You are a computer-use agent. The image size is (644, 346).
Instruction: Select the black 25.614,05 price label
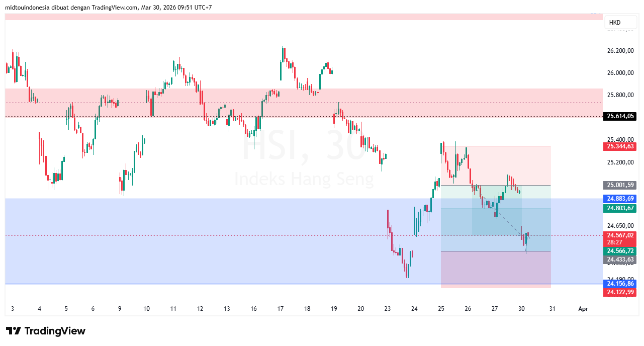[619, 116]
